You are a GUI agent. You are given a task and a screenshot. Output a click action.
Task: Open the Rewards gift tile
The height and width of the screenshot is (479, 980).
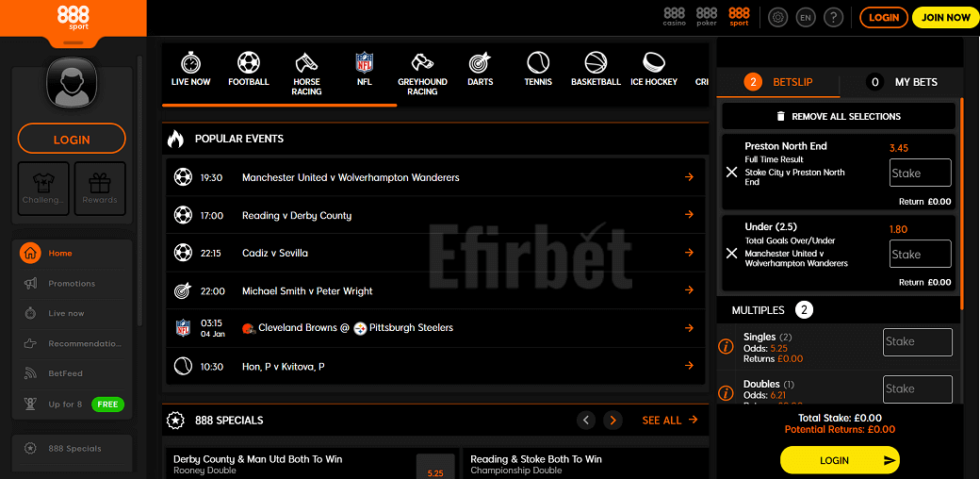pyautogui.click(x=100, y=189)
